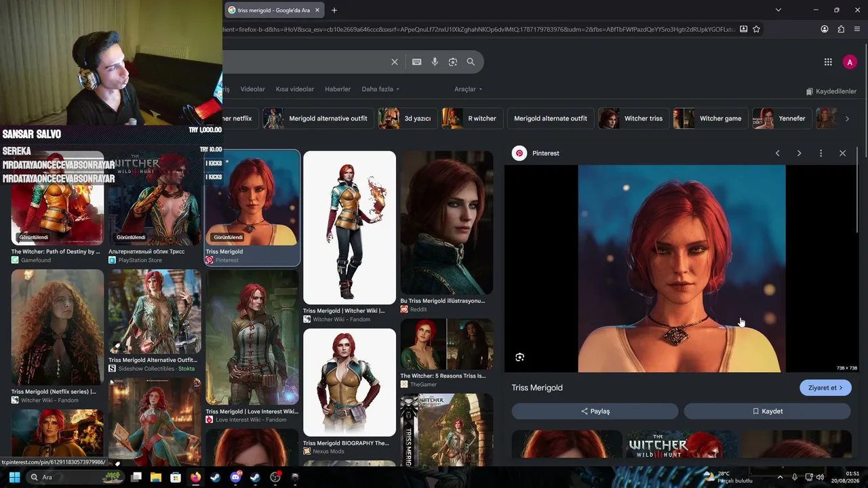Open the Windows Start menu
Image resolution: width=868 pixels, height=488 pixels.
[x=14, y=477]
